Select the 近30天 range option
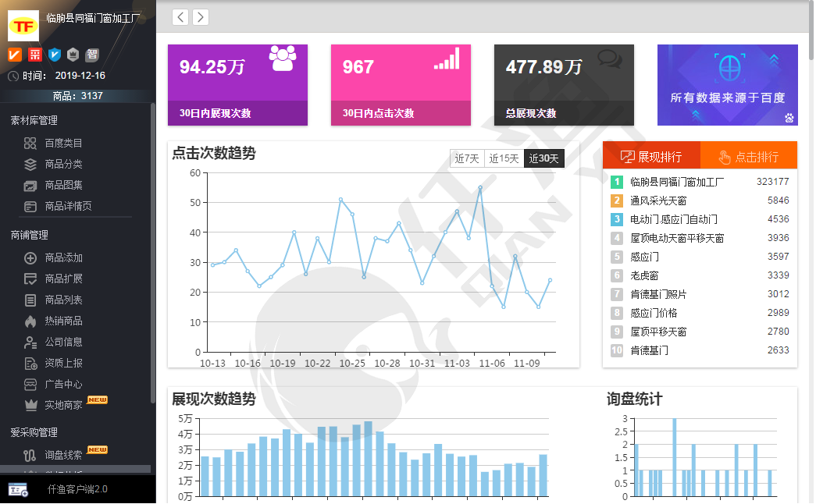This screenshot has width=816, height=504. coord(543,158)
